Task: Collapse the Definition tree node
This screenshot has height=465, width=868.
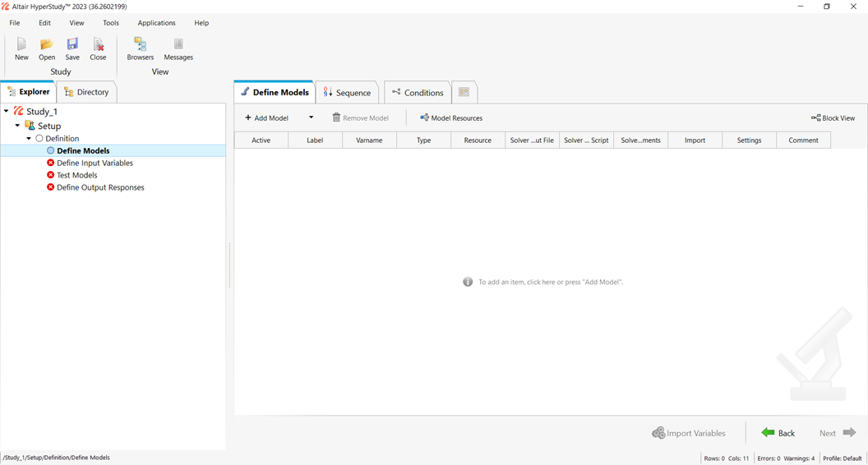Action: 29,139
